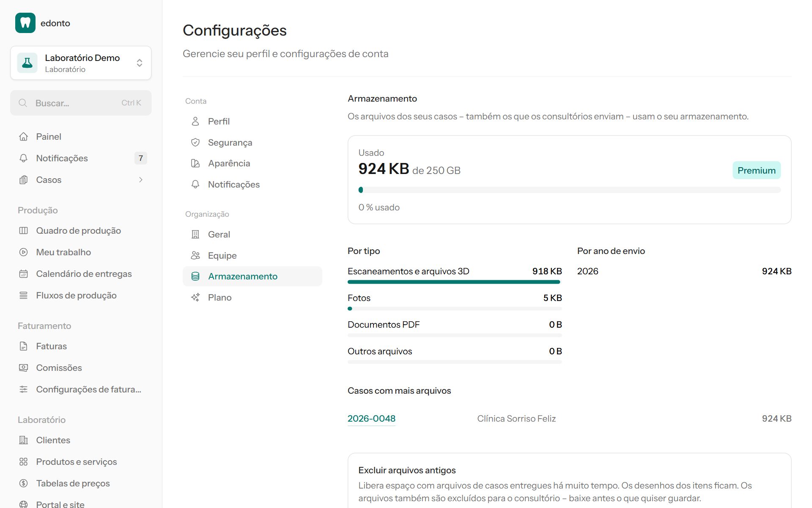Click the Comissões money icon
Screen dimensions: 812x508
24,368
